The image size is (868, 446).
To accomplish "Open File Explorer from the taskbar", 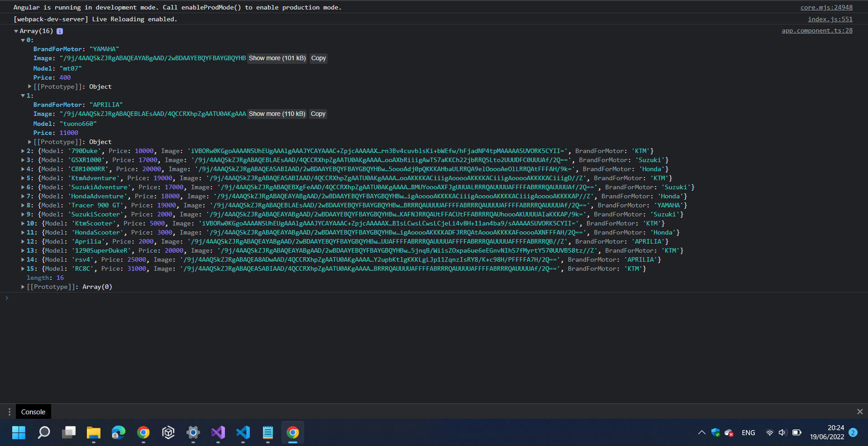I will tap(94, 432).
